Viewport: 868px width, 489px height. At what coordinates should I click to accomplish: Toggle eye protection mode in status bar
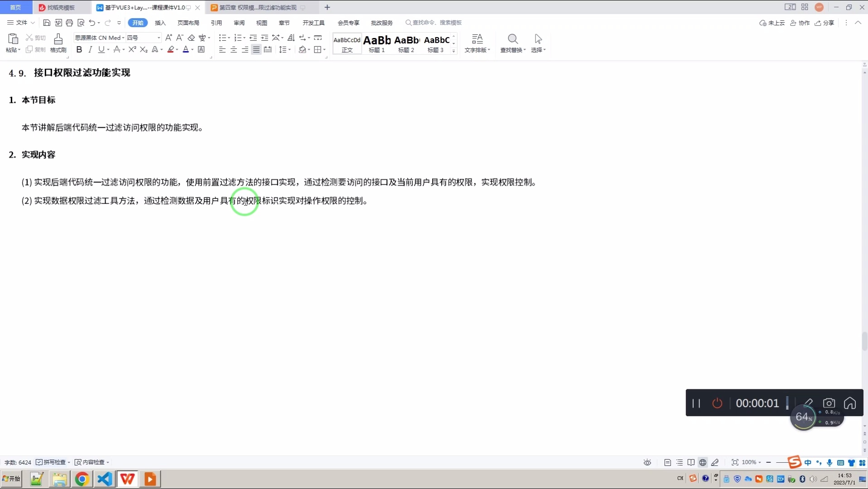[647, 462]
